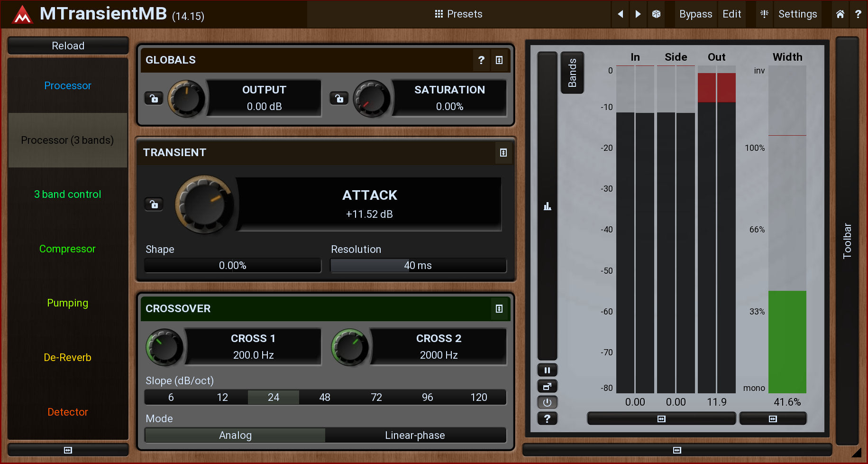Select the Compressor processor tab
The height and width of the screenshot is (464, 868).
pyautogui.click(x=67, y=249)
